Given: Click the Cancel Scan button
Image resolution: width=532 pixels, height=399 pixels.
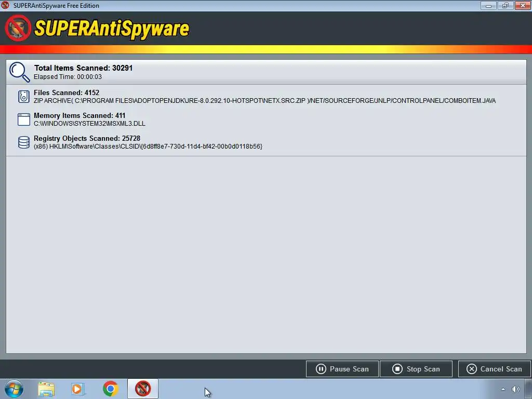Looking at the screenshot, I should tap(494, 369).
